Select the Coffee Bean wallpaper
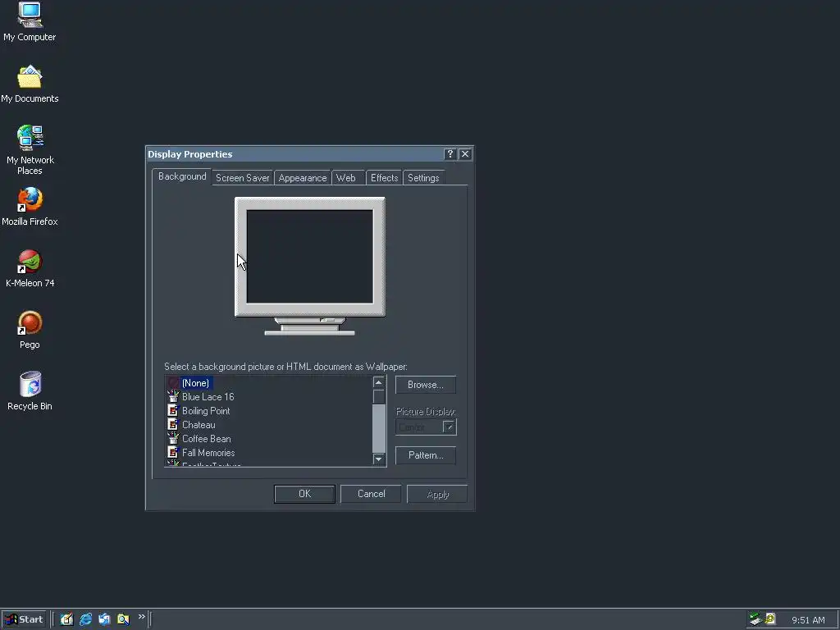Image resolution: width=840 pixels, height=630 pixels. pyautogui.click(x=206, y=439)
